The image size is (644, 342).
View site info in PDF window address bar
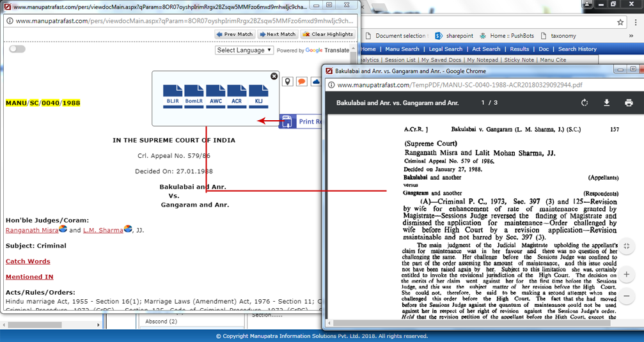pos(331,85)
